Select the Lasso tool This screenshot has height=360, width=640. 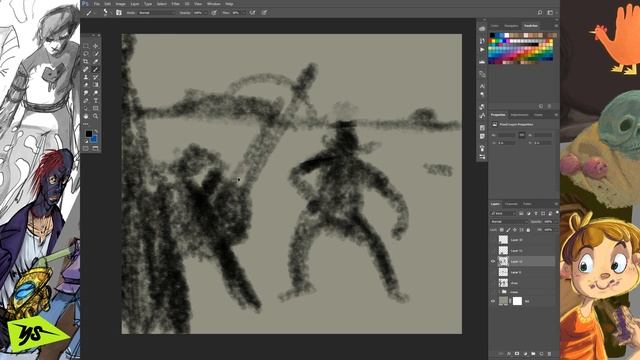pyautogui.click(x=86, y=54)
